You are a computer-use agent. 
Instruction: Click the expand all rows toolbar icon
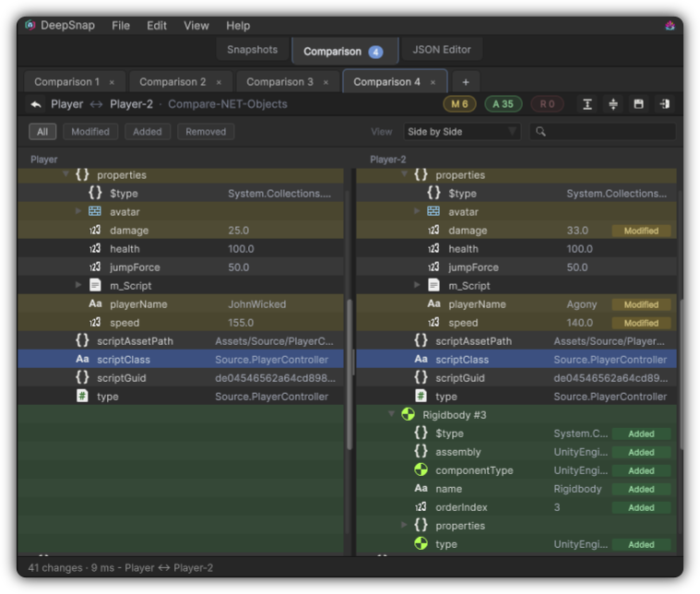[587, 104]
